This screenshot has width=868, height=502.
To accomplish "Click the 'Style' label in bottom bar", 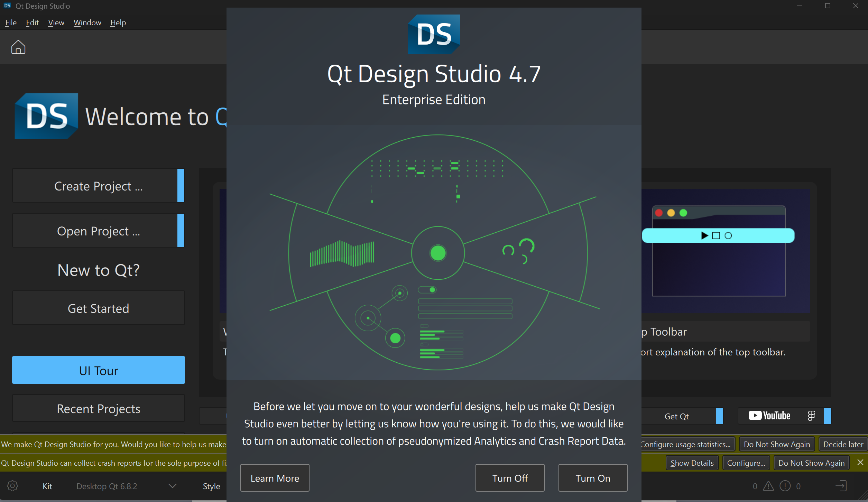I will click(x=211, y=486).
